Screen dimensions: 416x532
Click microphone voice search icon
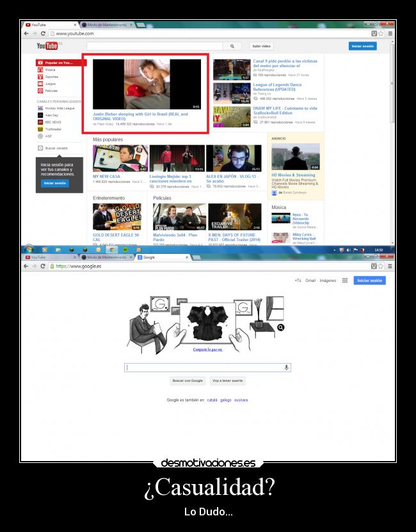coord(286,368)
